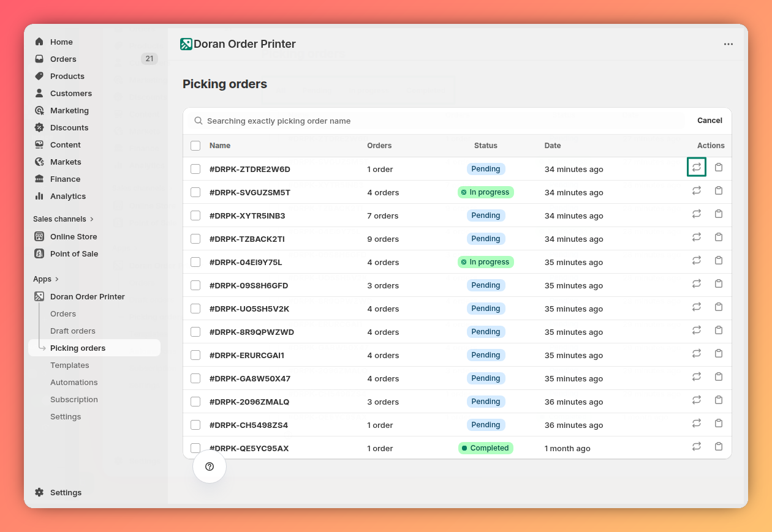
Task: Click the 21 badge next to Orders
Action: [149, 59]
